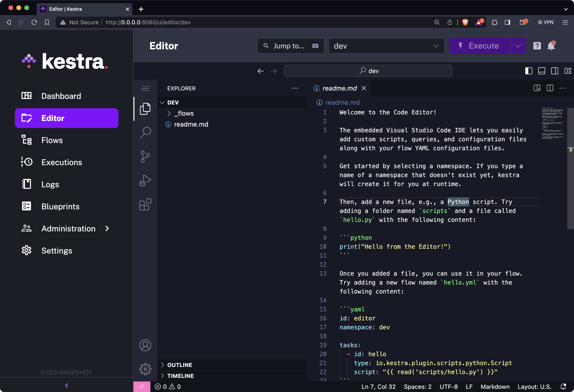
Task: Click the Jump to search field
Action: [x=290, y=46]
